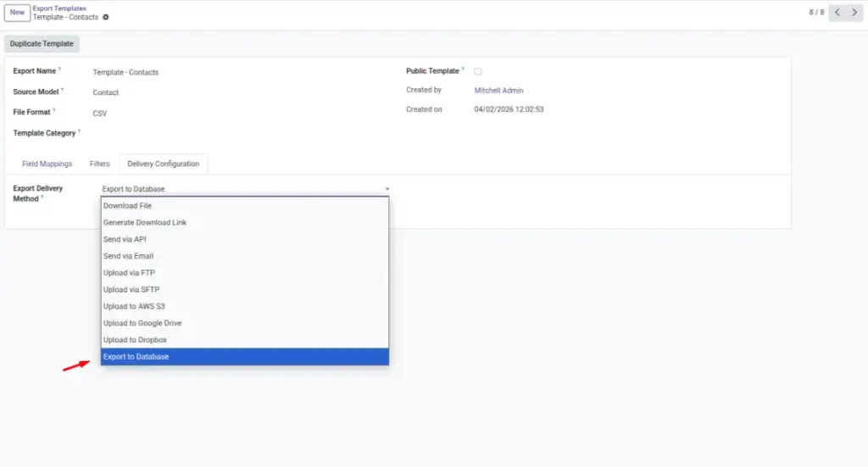Image resolution: width=868 pixels, height=467 pixels.
Task: Click the Public Template label
Action: tap(432, 71)
